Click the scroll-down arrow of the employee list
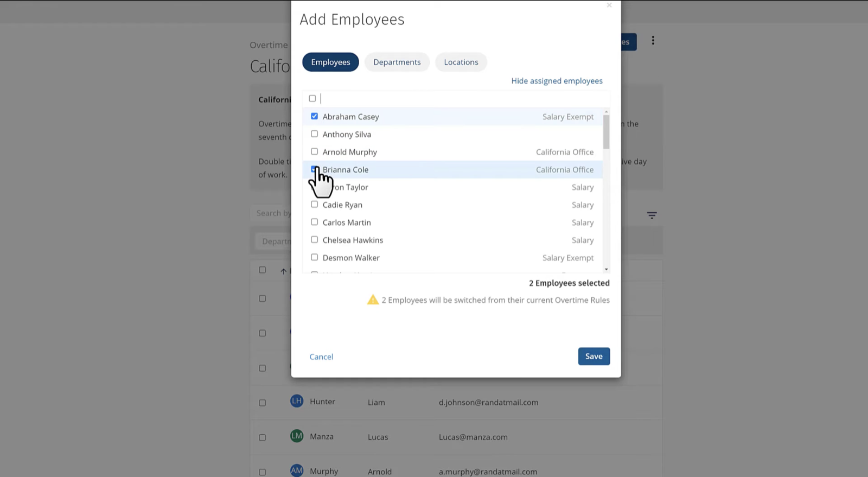Screen dimensions: 868x477 [606, 269]
